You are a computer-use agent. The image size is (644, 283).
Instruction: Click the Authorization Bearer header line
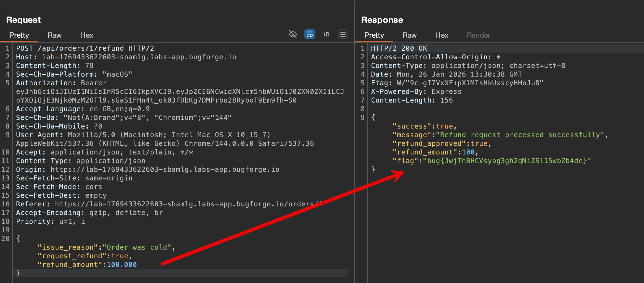(x=61, y=83)
